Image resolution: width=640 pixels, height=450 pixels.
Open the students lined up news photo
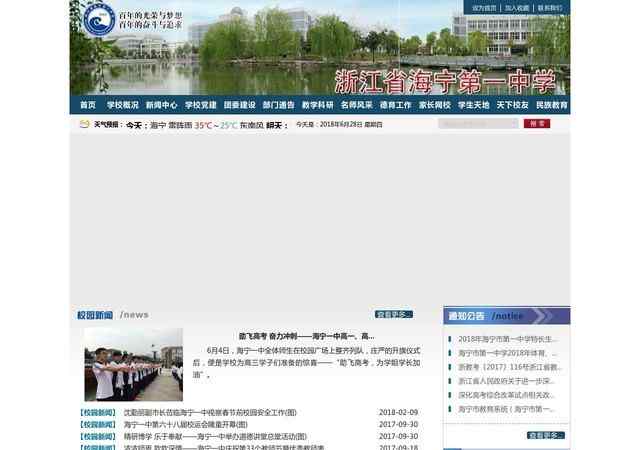click(x=133, y=364)
